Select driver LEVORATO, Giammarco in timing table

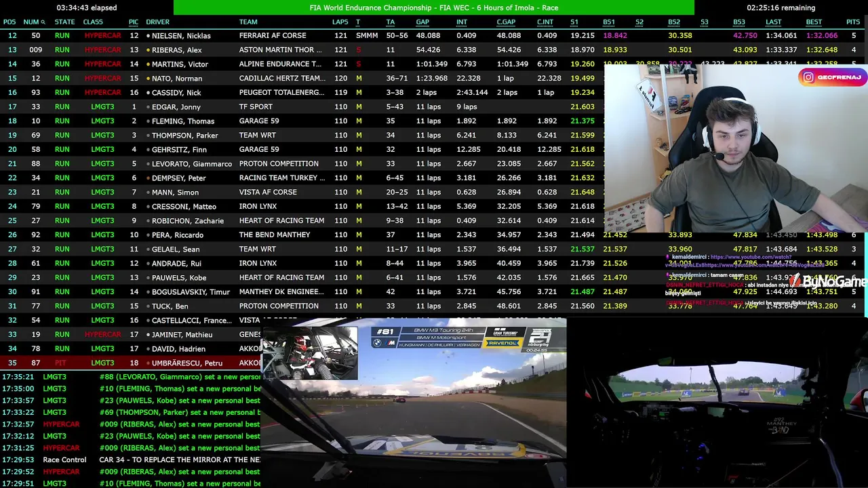coord(192,163)
